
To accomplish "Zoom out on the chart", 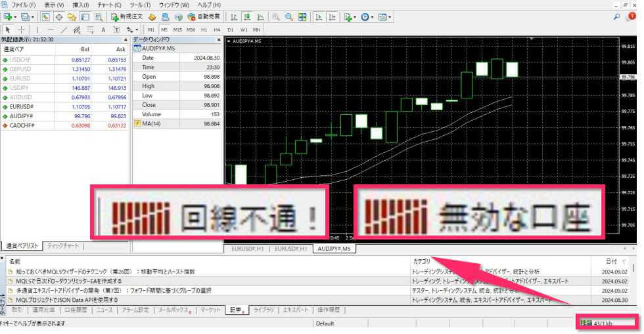I will (x=288, y=17).
